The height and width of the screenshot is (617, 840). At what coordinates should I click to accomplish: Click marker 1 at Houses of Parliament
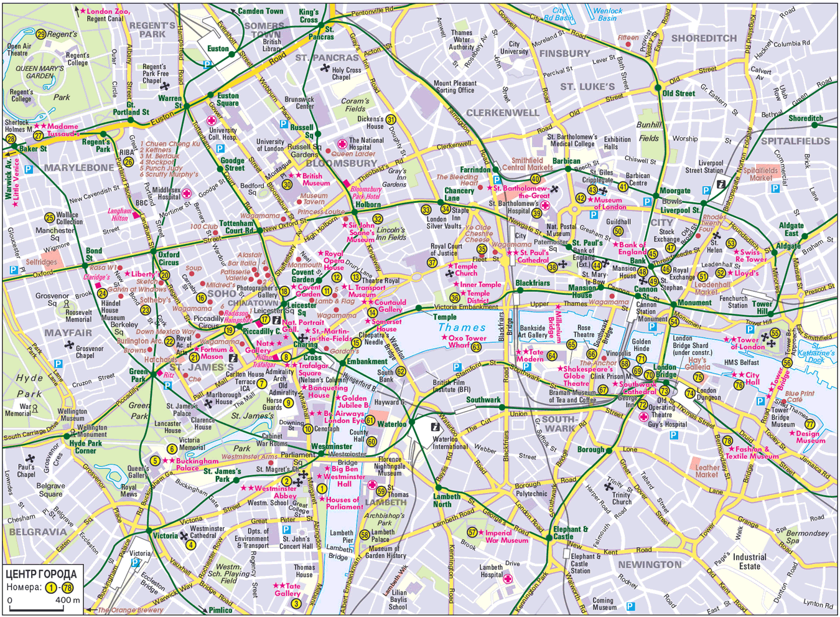[x=322, y=489]
